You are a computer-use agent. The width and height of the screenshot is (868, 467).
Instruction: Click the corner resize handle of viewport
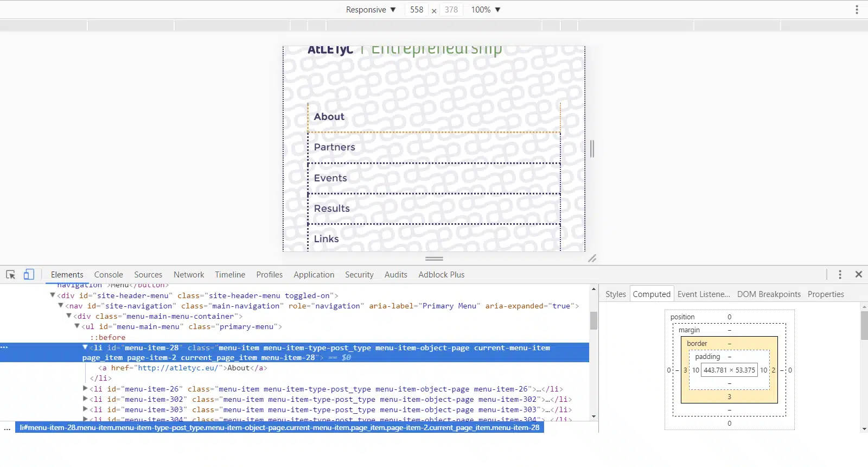pyautogui.click(x=592, y=258)
